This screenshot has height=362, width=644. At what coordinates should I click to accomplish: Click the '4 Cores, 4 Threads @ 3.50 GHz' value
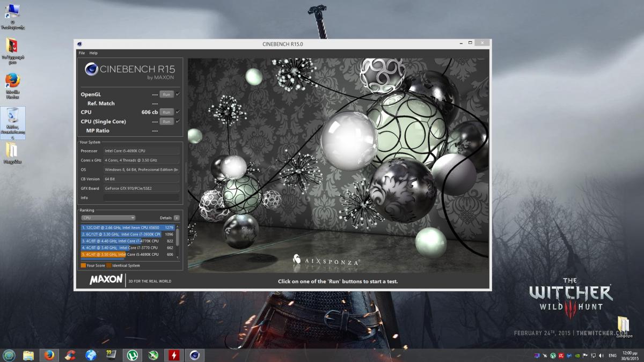coord(142,160)
